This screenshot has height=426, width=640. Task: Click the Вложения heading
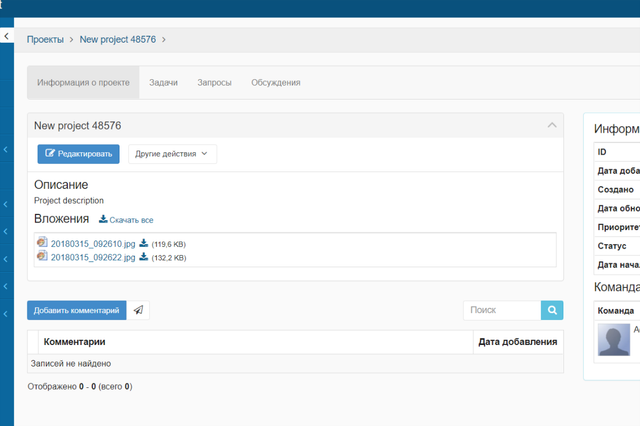click(x=61, y=219)
